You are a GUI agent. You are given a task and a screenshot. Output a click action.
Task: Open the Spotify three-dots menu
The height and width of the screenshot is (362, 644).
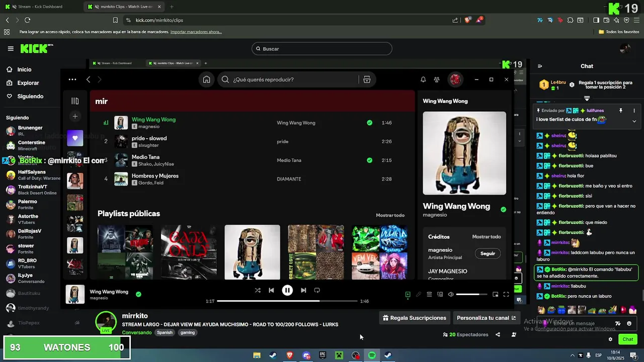(72, 79)
